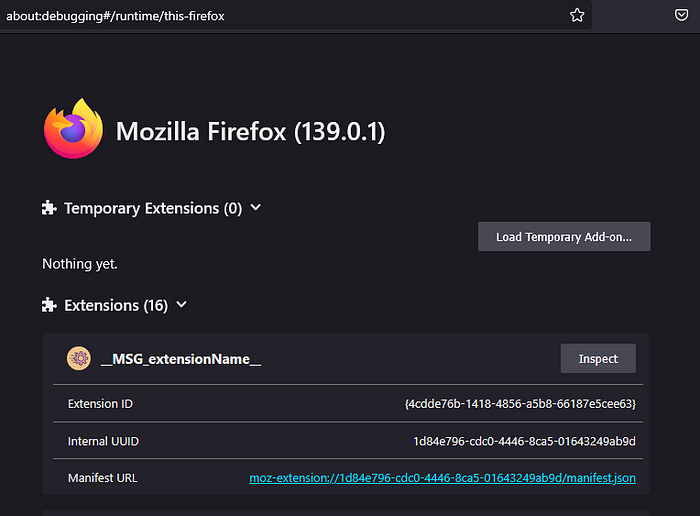The width and height of the screenshot is (700, 516).
Task: Open the moz-extension manifest.json link
Action: point(442,478)
